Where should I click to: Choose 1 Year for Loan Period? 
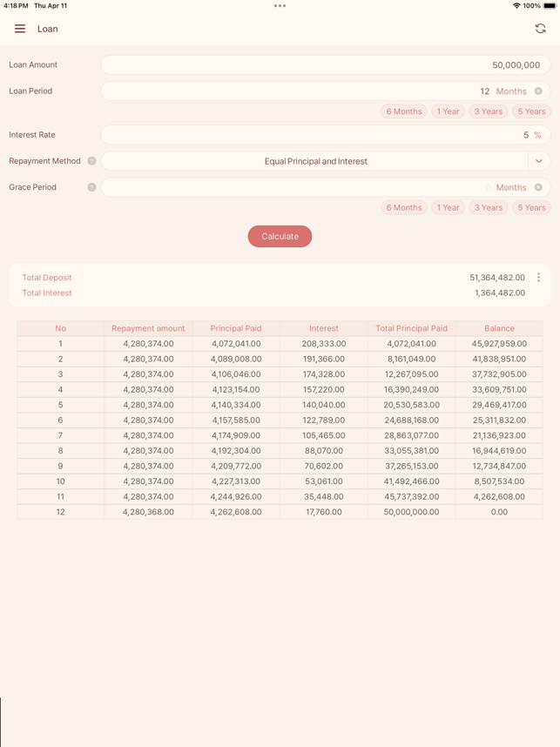pos(448,111)
